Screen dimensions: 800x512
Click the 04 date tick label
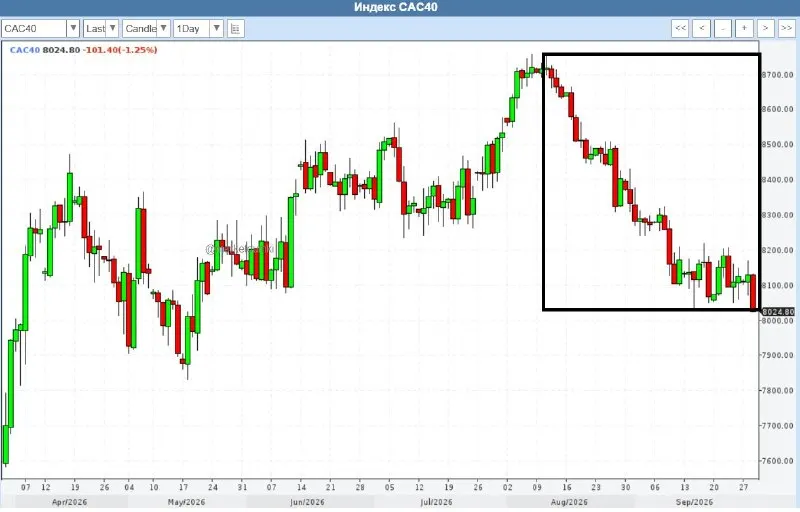tap(130, 488)
